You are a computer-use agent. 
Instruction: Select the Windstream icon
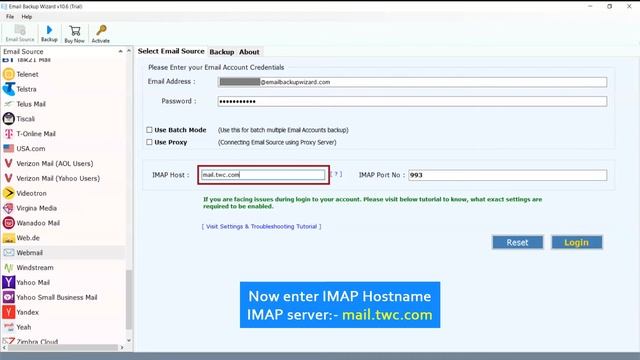click(9, 268)
